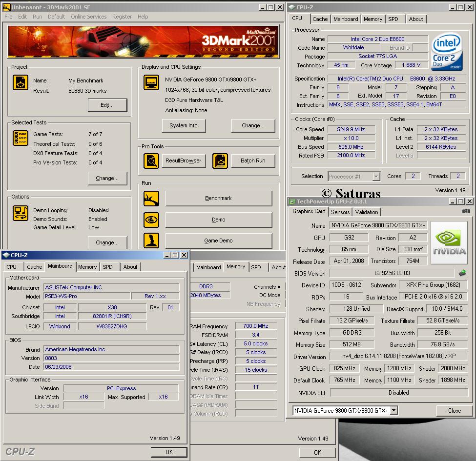
Task: Open the Run menu in 3DMark2001
Action: tap(37, 17)
